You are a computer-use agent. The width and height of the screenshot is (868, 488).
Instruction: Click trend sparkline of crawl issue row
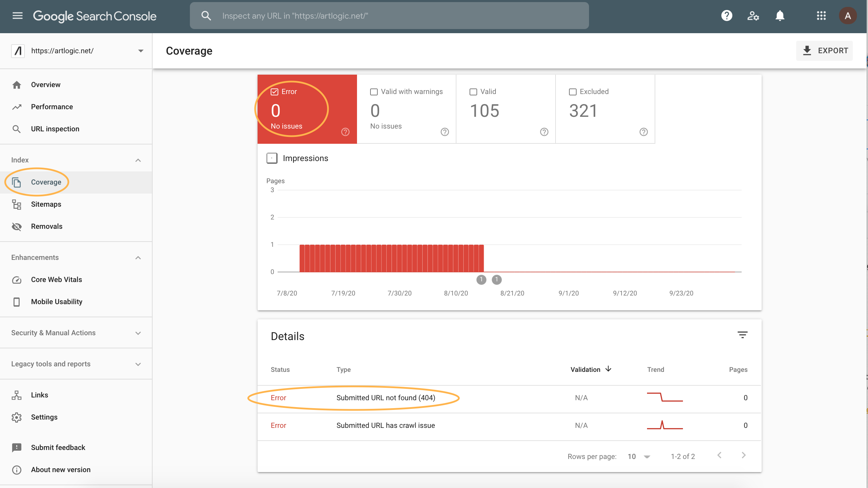click(665, 425)
